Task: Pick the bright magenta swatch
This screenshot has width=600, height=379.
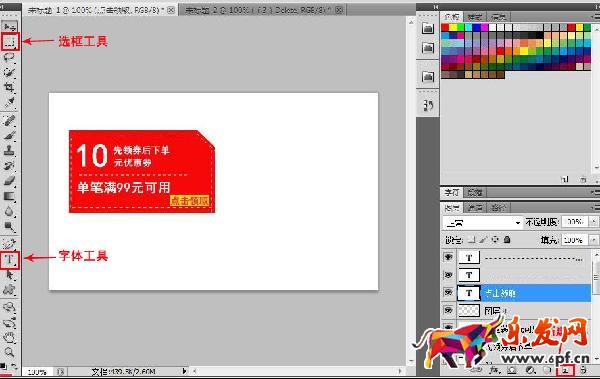Action: point(484,27)
